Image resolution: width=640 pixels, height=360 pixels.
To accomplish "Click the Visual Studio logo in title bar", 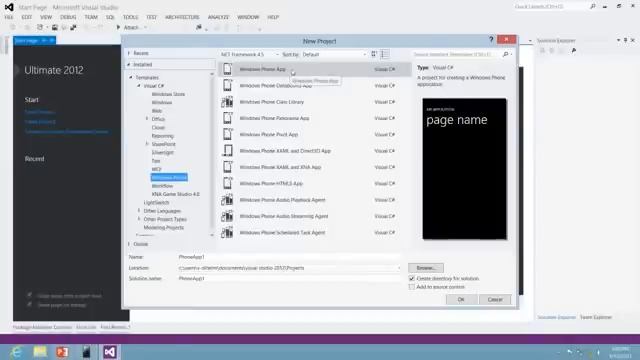I will click(9, 7).
